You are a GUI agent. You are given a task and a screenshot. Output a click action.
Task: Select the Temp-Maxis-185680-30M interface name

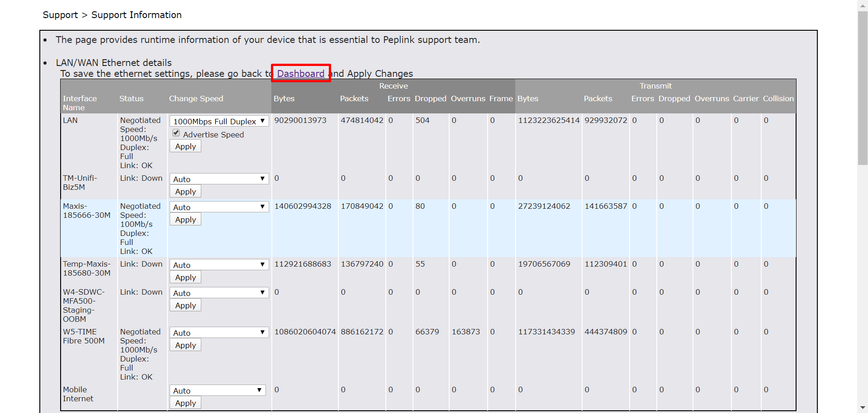(86, 268)
